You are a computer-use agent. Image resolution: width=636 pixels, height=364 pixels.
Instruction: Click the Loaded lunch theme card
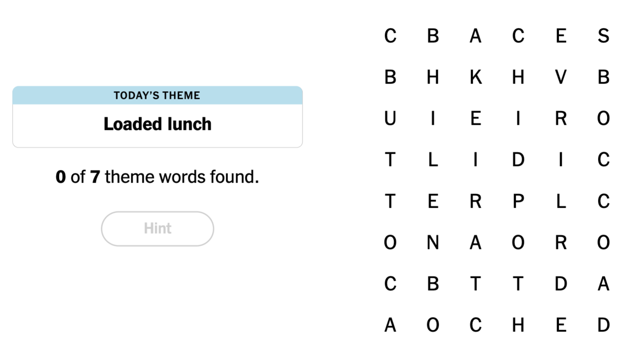pos(157,123)
